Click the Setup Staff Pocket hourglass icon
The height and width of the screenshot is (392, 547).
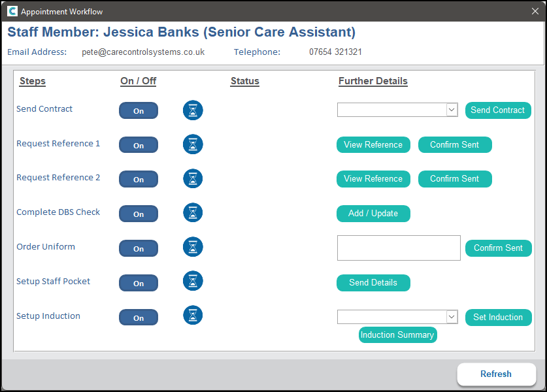click(x=193, y=282)
